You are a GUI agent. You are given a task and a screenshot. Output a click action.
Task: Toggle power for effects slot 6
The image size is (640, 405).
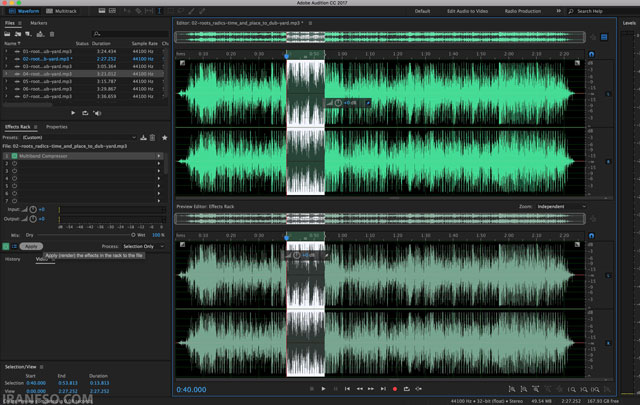pyautogui.click(x=14, y=194)
